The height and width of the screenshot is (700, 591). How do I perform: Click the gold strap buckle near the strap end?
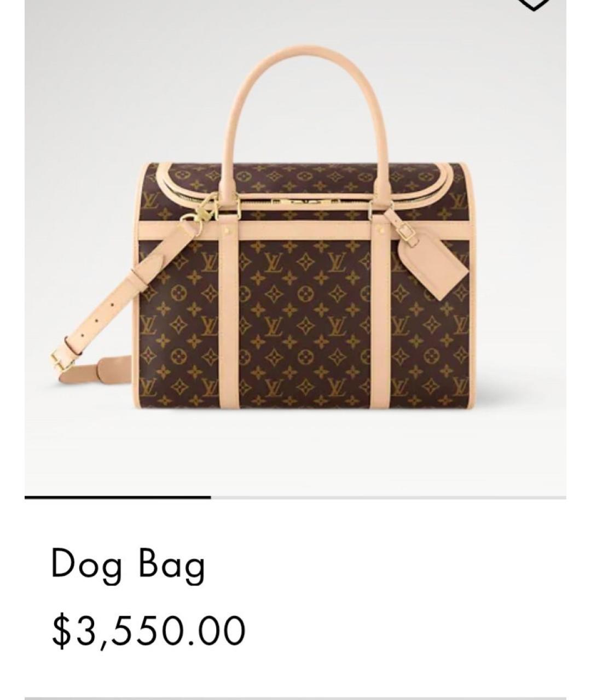click(x=60, y=358)
